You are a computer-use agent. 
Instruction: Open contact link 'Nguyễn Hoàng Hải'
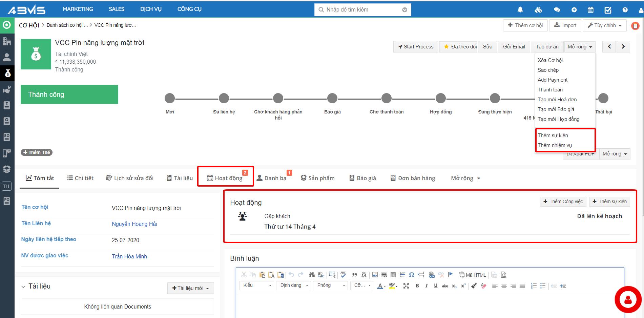134,224
